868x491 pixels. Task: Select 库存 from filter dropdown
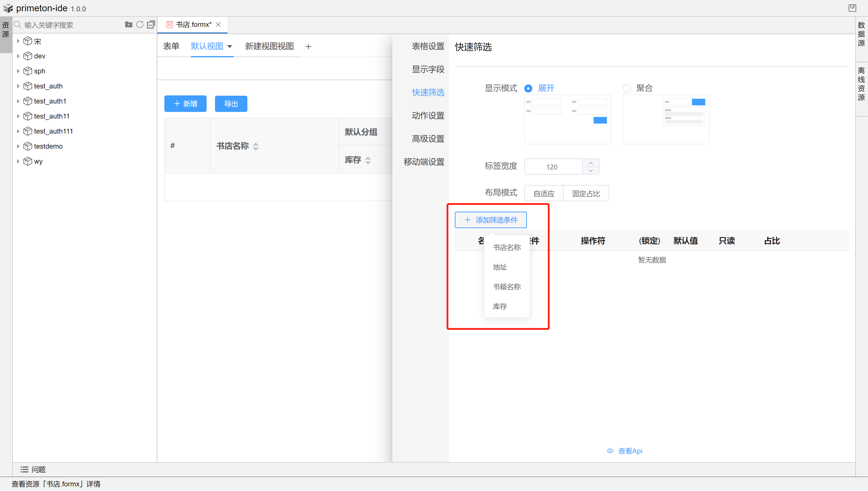pos(507,307)
